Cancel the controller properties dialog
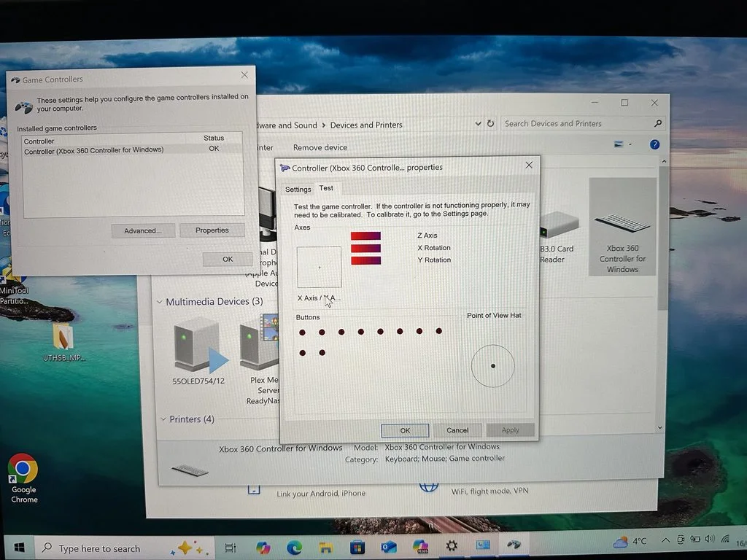Screen dimensions: 747x560 point(457,430)
